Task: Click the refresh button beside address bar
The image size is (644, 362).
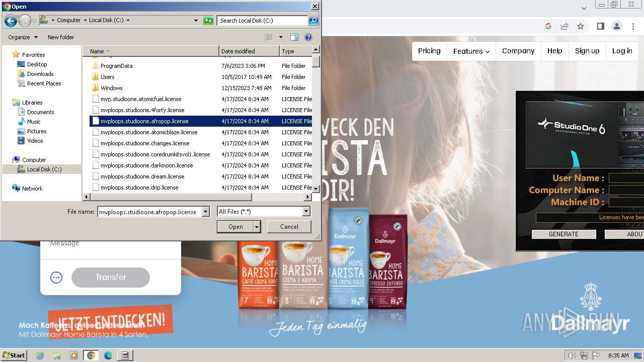Action: point(208,21)
